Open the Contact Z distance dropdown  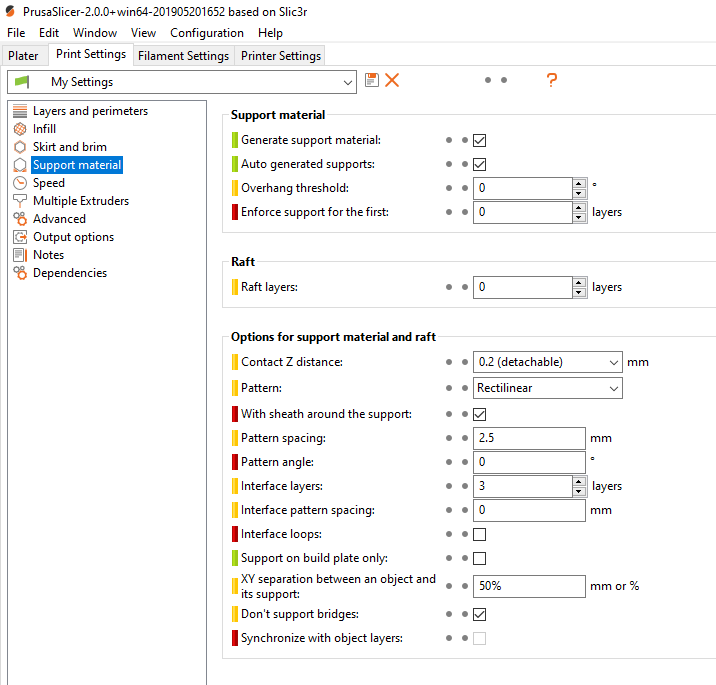[x=548, y=362]
